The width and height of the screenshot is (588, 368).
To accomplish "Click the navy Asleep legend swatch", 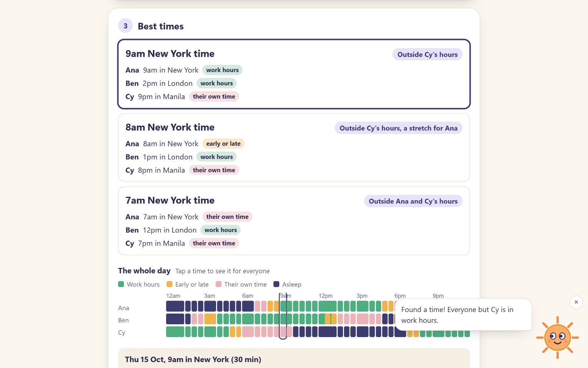I will (x=276, y=284).
